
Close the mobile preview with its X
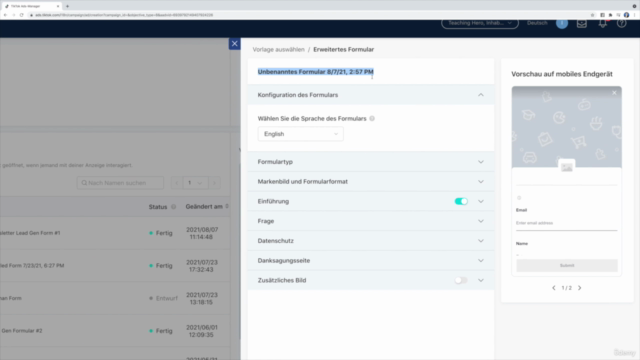point(614,93)
